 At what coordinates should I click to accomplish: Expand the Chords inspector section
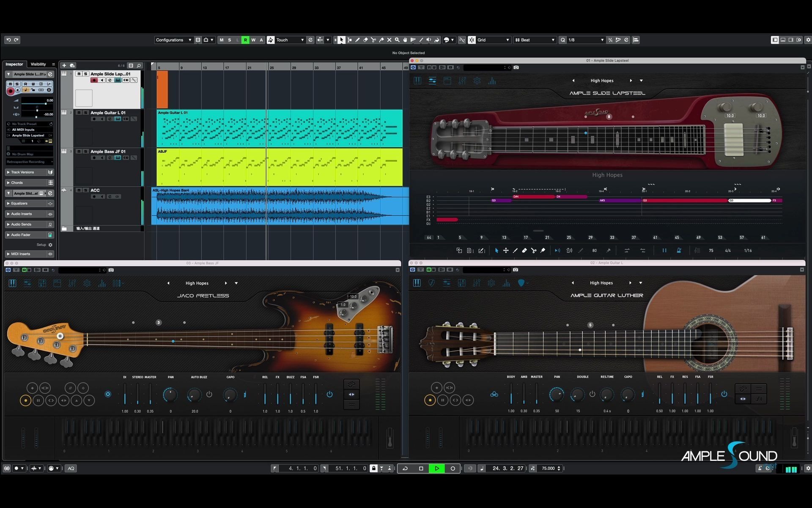tap(29, 183)
